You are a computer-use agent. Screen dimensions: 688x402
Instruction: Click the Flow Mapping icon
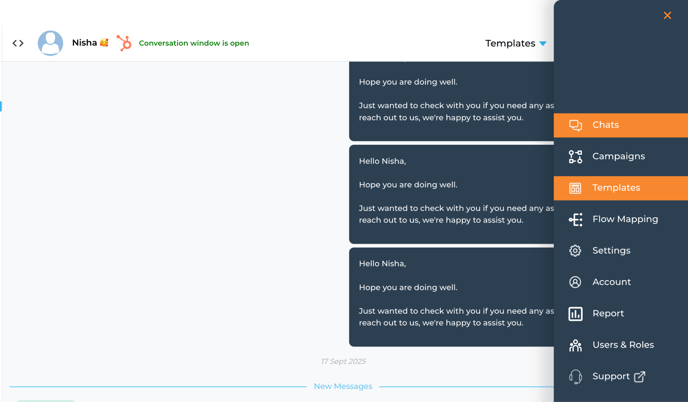(x=575, y=219)
